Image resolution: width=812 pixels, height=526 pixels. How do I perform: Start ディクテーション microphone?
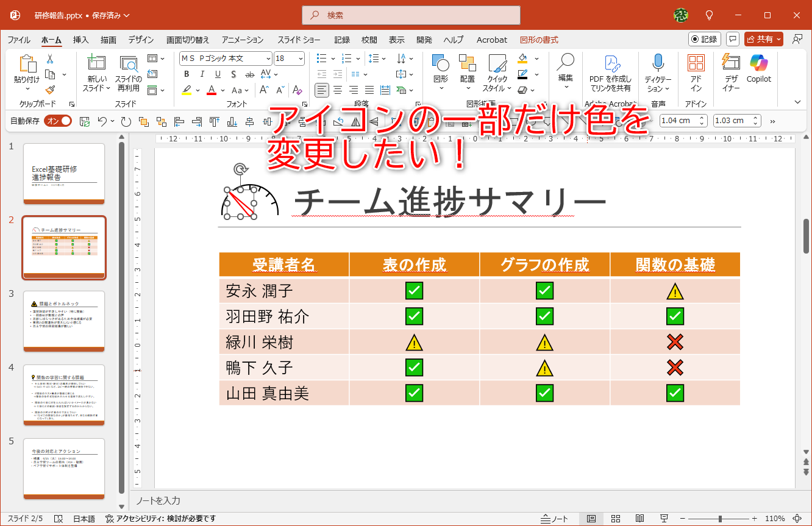(658, 63)
